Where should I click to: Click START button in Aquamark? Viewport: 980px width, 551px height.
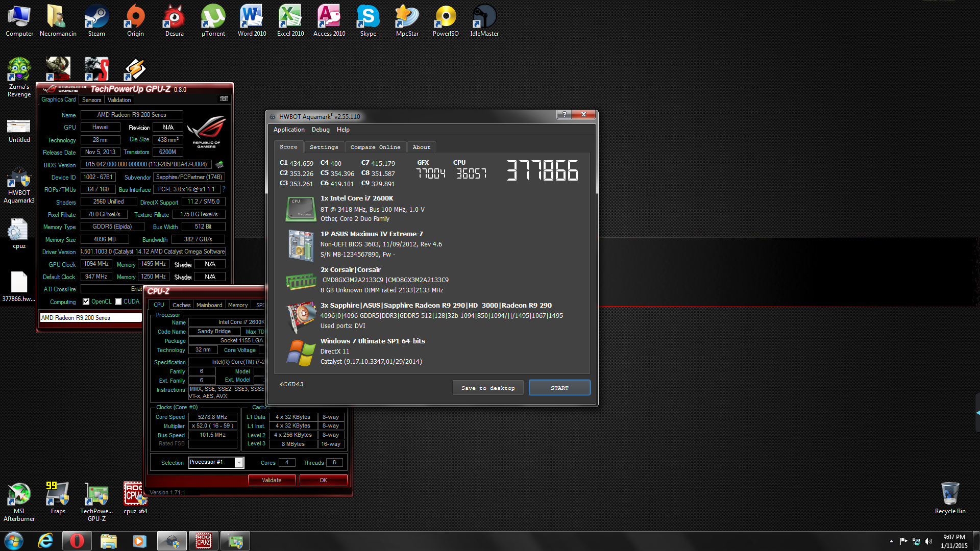[559, 388]
